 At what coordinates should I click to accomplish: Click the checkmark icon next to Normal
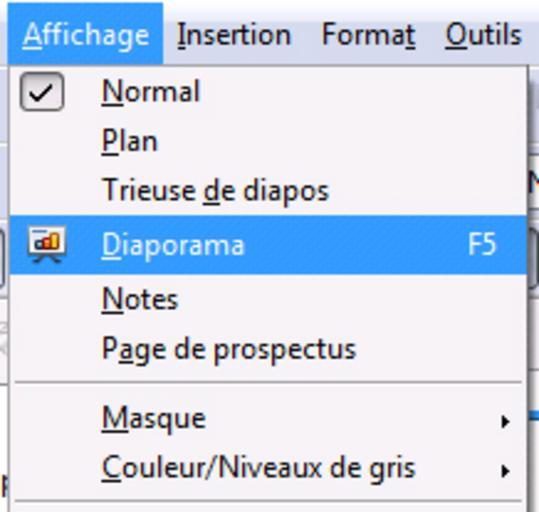pyautogui.click(x=42, y=92)
